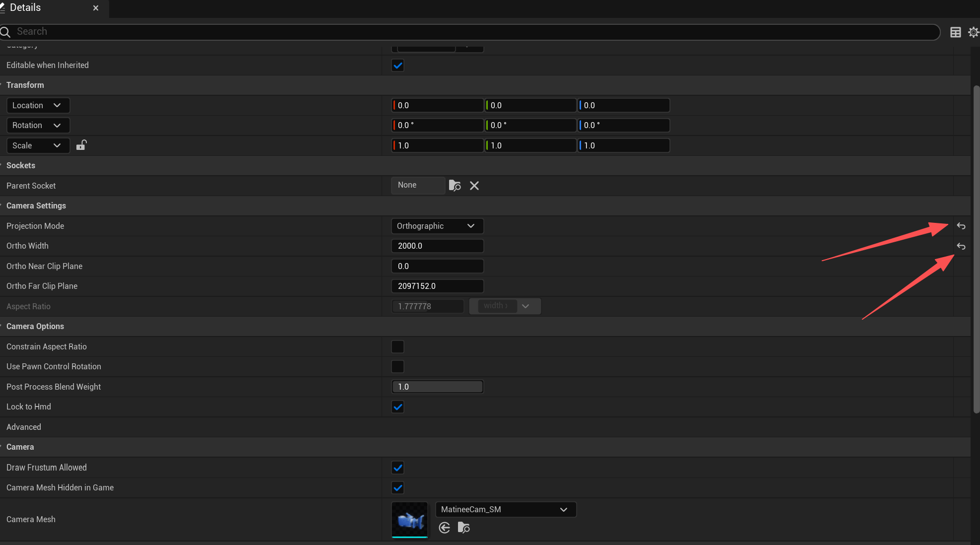Image resolution: width=980 pixels, height=545 pixels.
Task: Click the Post Process Blend Weight slider
Action: [437, 387]
